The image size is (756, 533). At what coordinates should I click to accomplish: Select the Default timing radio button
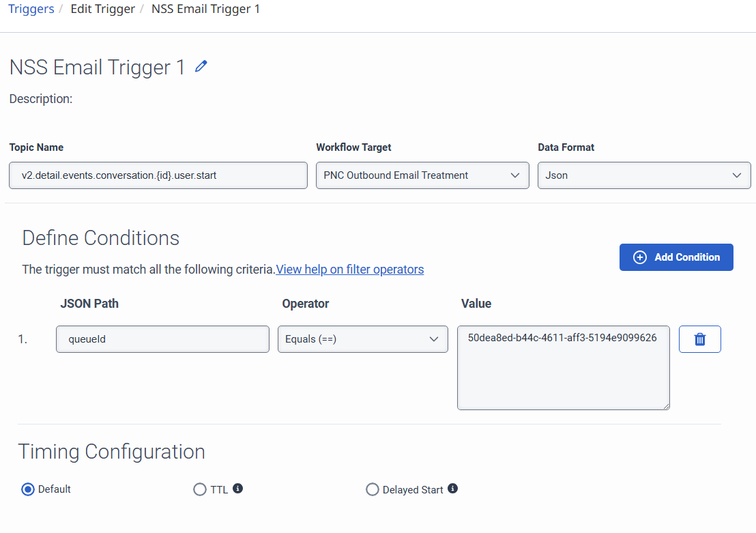click(28, 489)
